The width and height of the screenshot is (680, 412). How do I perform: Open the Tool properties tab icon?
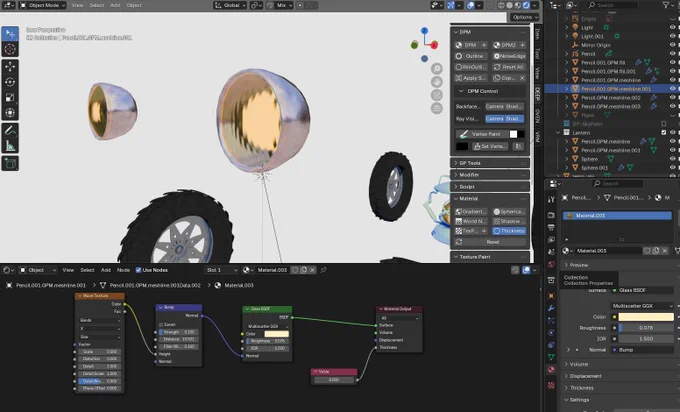[x=551, y=199]
